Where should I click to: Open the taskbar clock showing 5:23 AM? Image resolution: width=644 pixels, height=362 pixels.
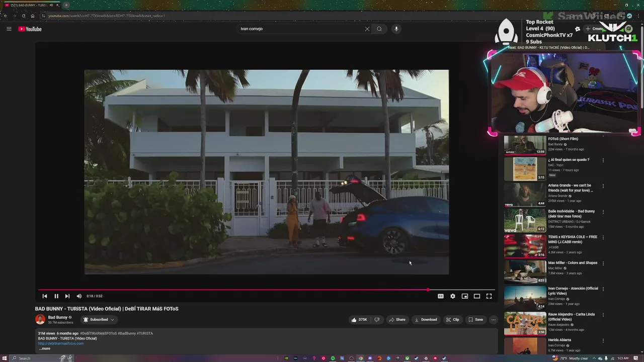623,358
